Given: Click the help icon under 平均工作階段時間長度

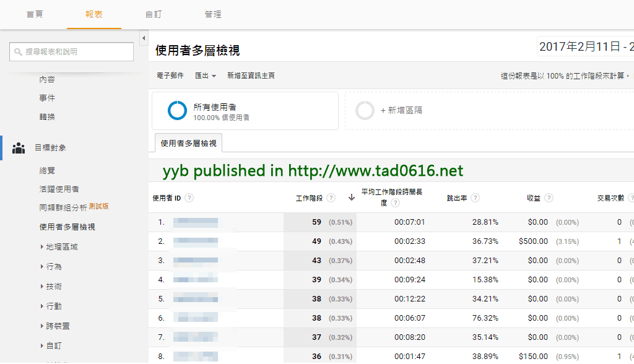Looking at the screenshot, I should click(396, 203).
